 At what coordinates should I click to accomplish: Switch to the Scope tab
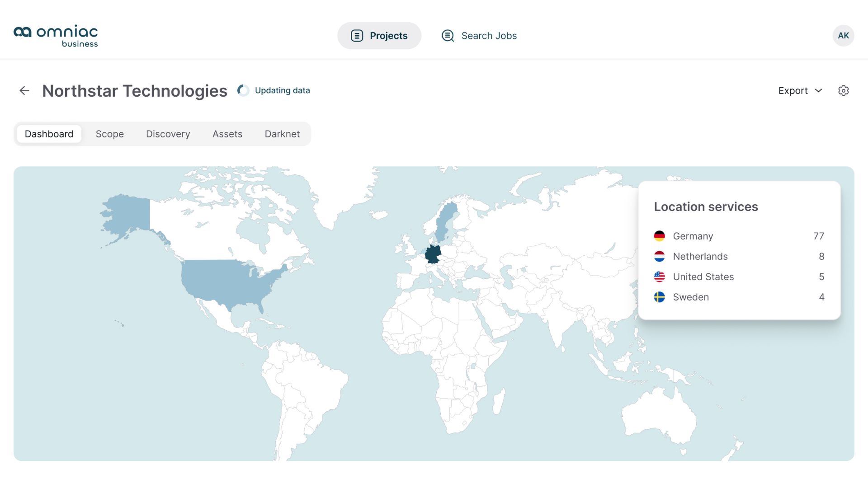(x=110, y=134)
